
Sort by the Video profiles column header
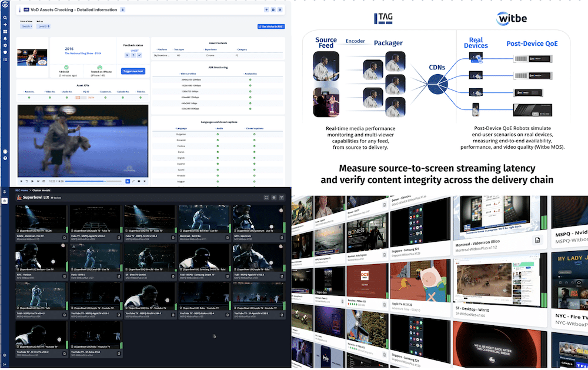(x=188, y=74)
